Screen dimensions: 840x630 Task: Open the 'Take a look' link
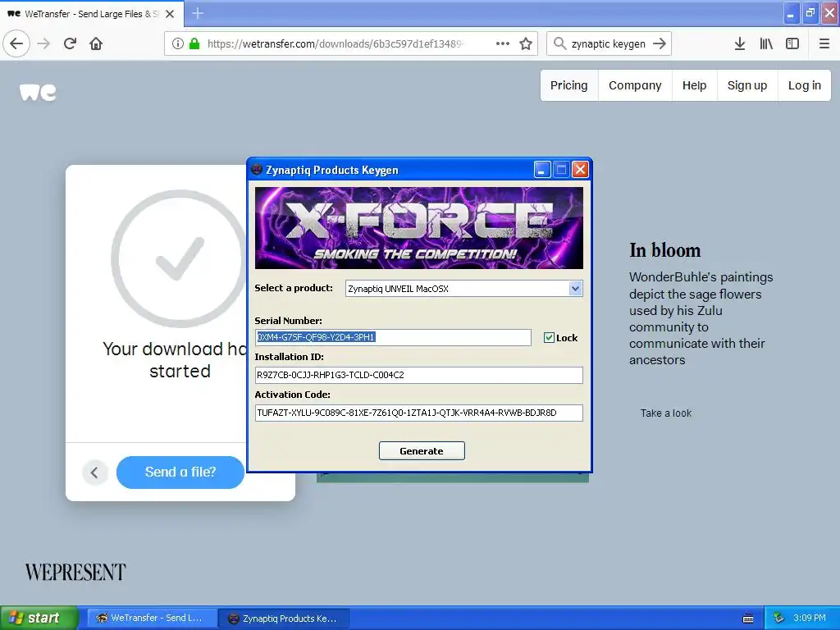click(x=666, y=413)
